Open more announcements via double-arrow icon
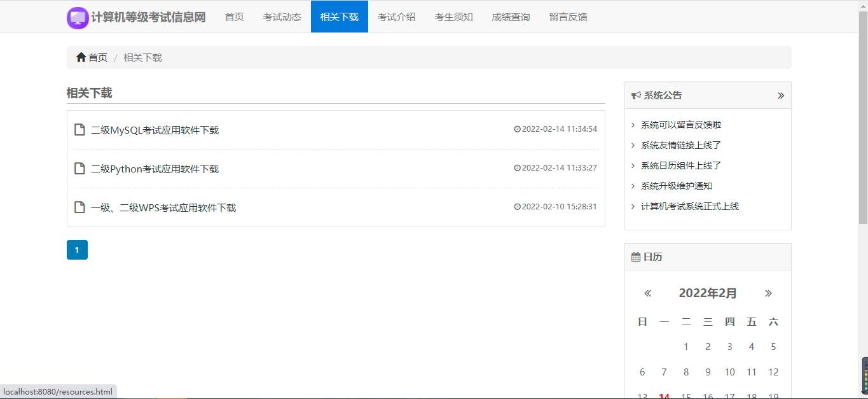The height and width of the screenshot is (399, 868). pos(781,95)
